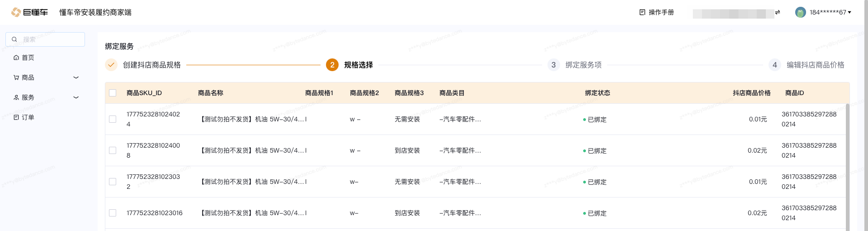Screen dimensions: 868x231
Task: Expand the 服务 sidebar submenu chevron
Action: point(76,97)
